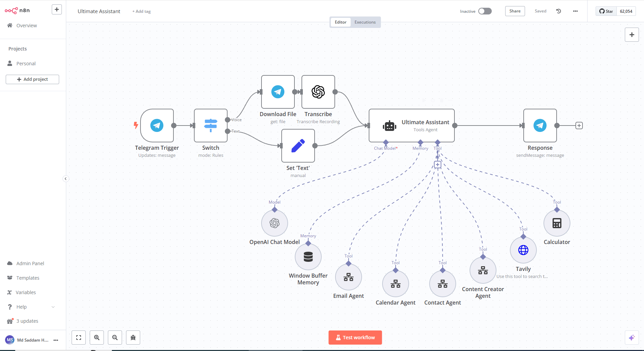Viewport: 644px width, 351px height.
Task: Open the OpenAI Chat Model node
Action: [x=275, y=223]
